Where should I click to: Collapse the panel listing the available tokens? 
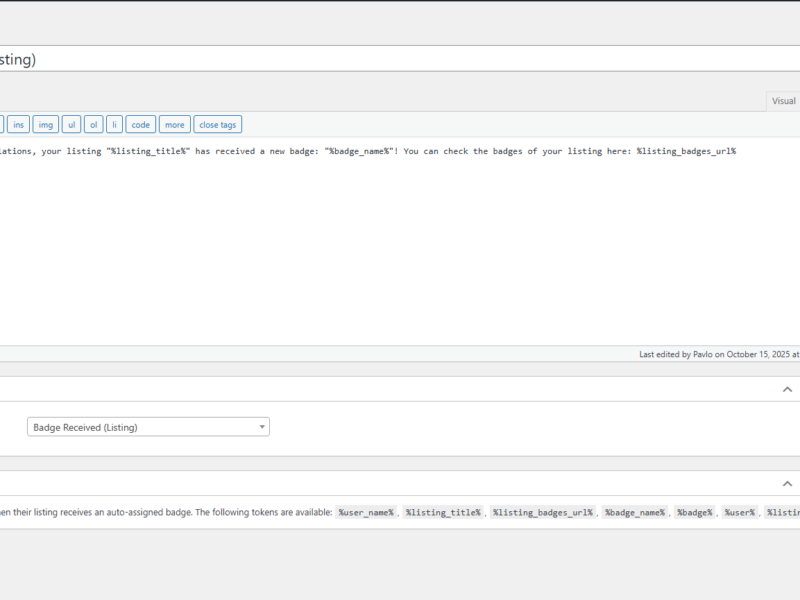(787, 483)
